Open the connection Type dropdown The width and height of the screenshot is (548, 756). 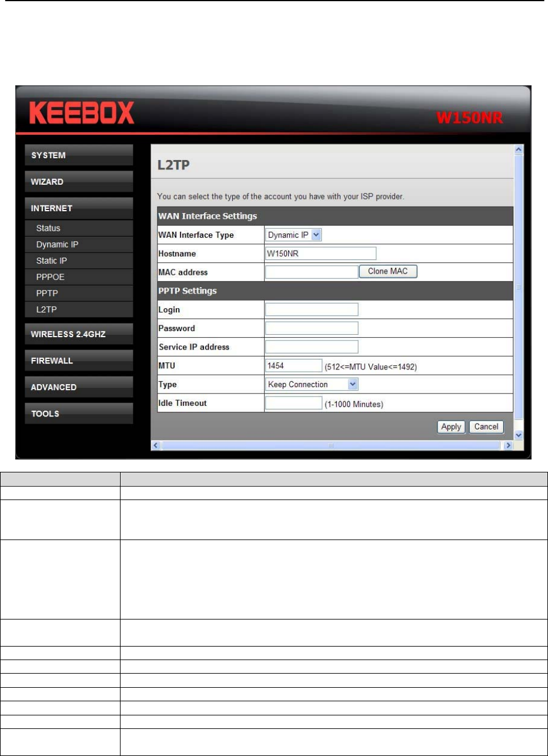[312, 384]
